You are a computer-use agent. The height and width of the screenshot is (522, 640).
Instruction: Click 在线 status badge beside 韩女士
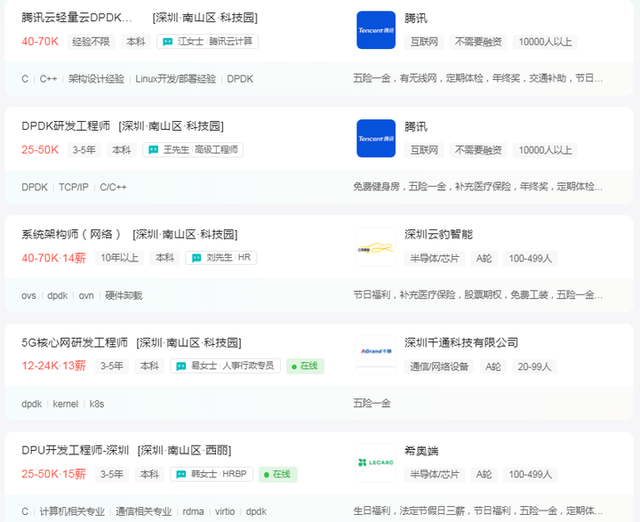[278, 474]
